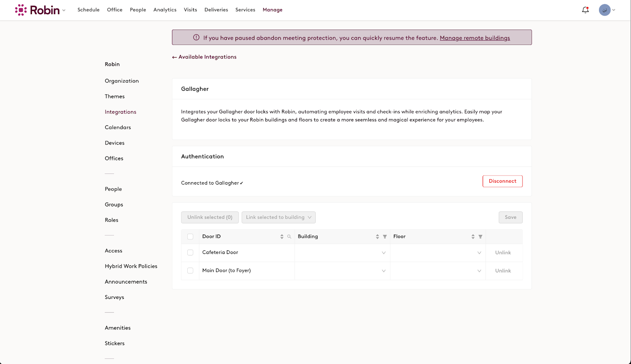Open Groups in sidebar

[114, 205]
